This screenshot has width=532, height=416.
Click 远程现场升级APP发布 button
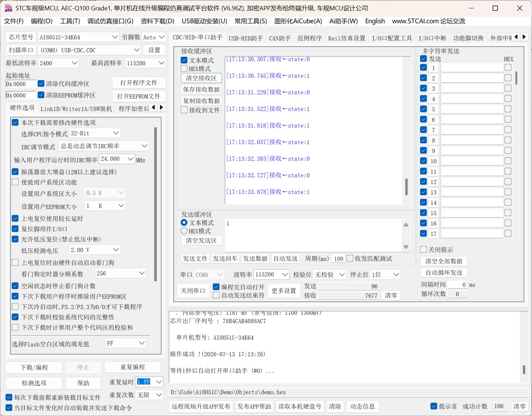click(201, 406)
